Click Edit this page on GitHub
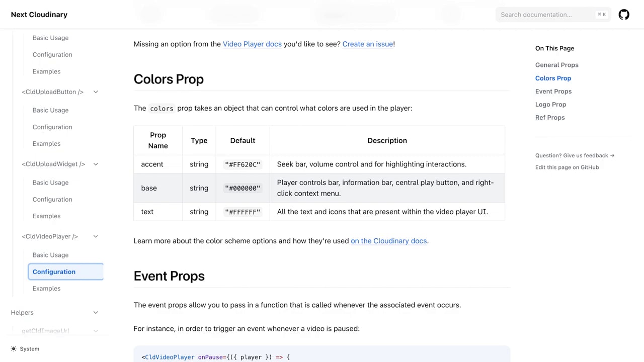Screen dimensions: 644x362 point(567,167)
